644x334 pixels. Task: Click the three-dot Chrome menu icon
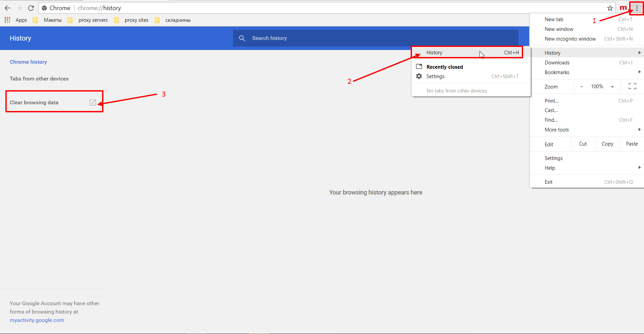637,8
